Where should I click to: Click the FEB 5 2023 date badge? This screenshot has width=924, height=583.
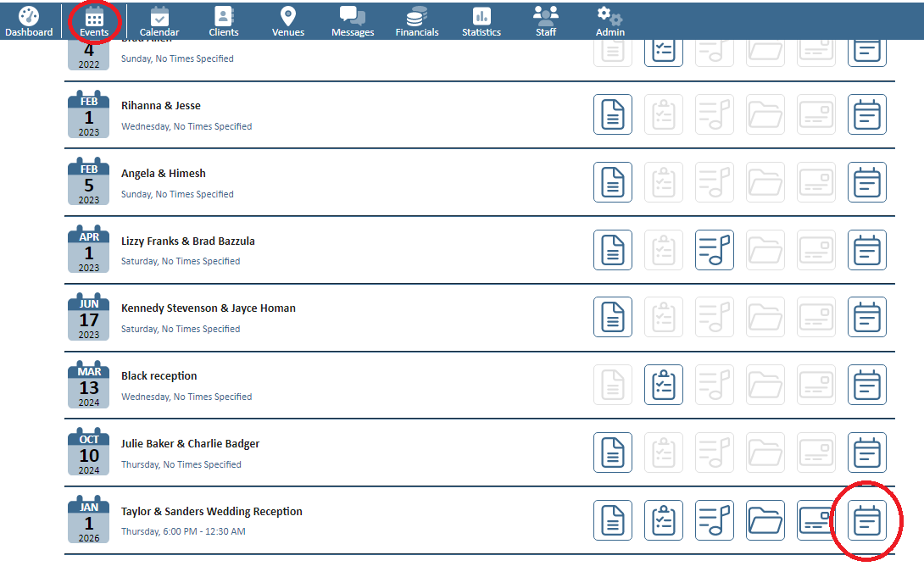click(89, 182)
